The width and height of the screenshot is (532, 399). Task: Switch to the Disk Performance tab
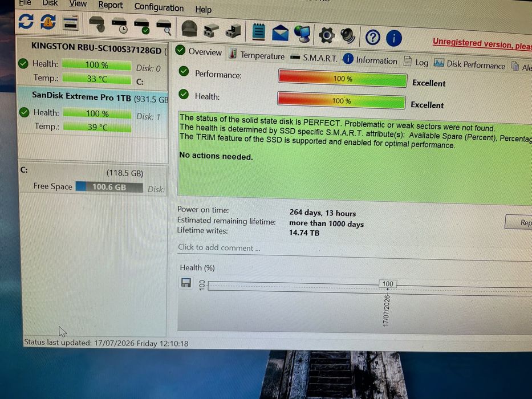pos(470,64)
